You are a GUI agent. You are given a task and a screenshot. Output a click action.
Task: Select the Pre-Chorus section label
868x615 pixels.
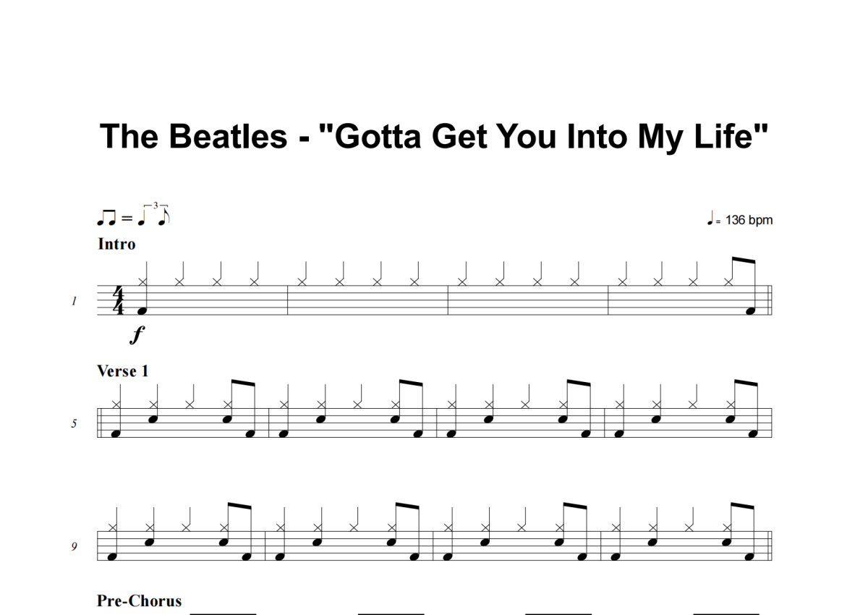click(x=140, y=601)
